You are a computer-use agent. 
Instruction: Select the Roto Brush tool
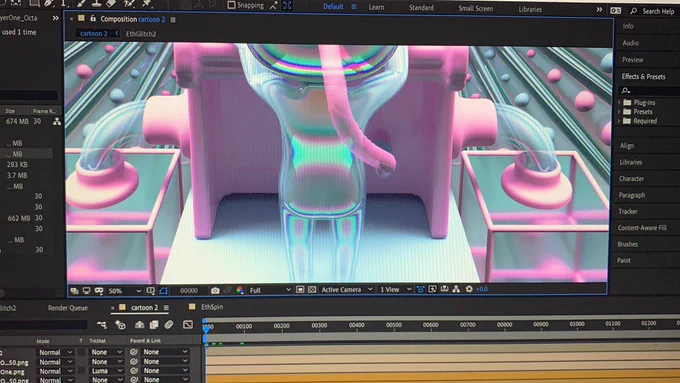point(129,3)
